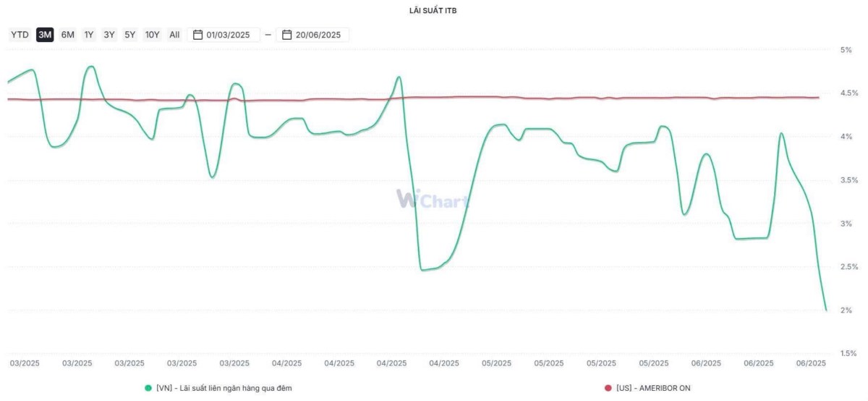Screen dimensions: 868x401
Task: Choose the 1Y range button
Action: click(89, 35)
